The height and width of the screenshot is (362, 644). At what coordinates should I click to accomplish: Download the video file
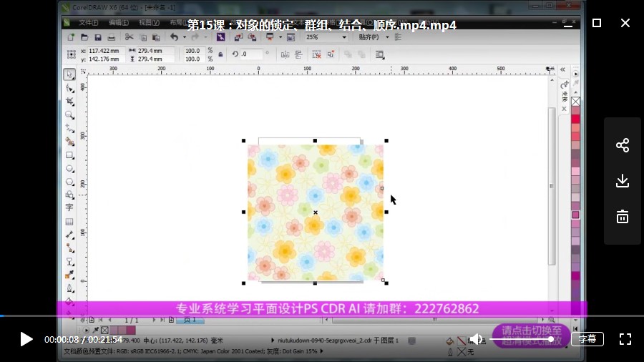pos(622,181)
